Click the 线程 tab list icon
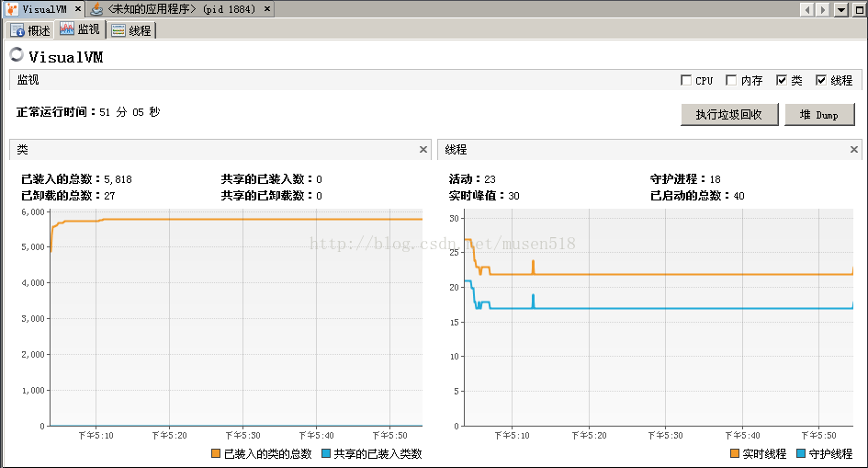 click(118, 30)
